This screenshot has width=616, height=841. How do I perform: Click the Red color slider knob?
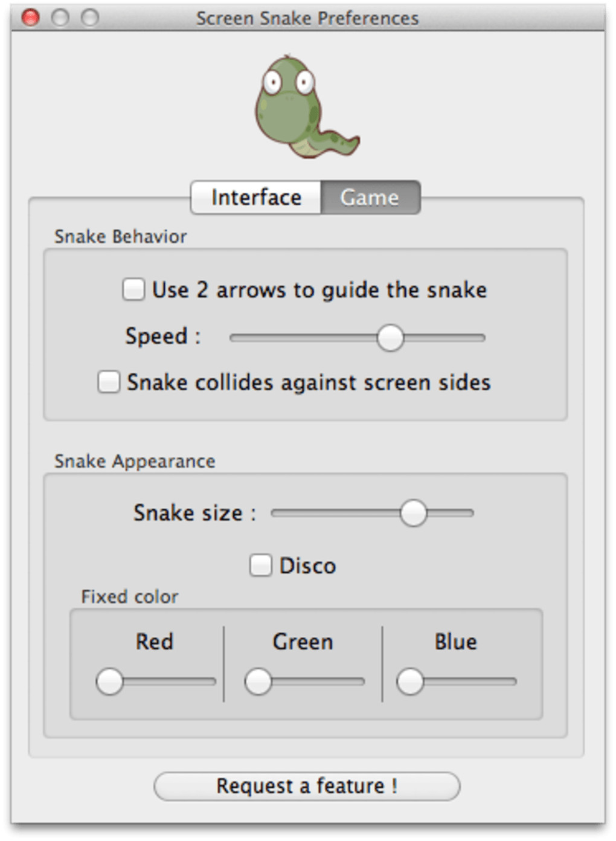click(110, 681)
